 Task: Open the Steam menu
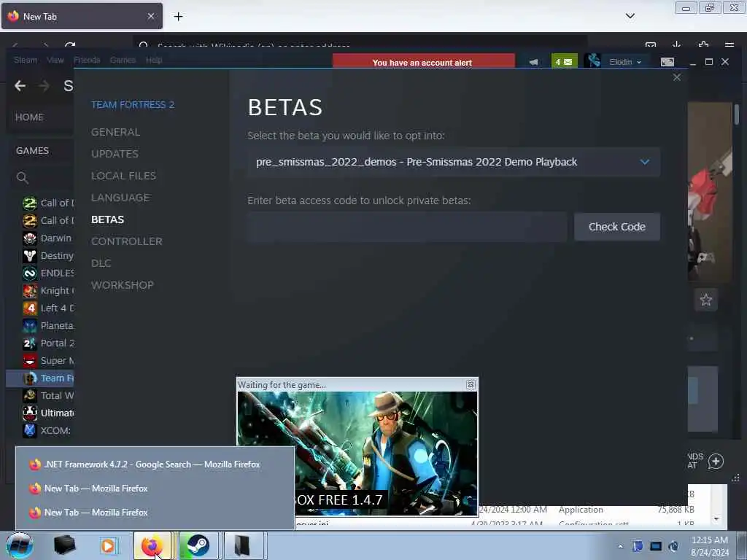click(26, 60)
